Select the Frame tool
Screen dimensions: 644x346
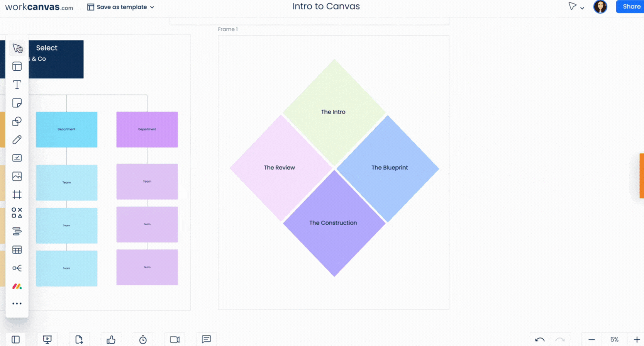point(17,195)
